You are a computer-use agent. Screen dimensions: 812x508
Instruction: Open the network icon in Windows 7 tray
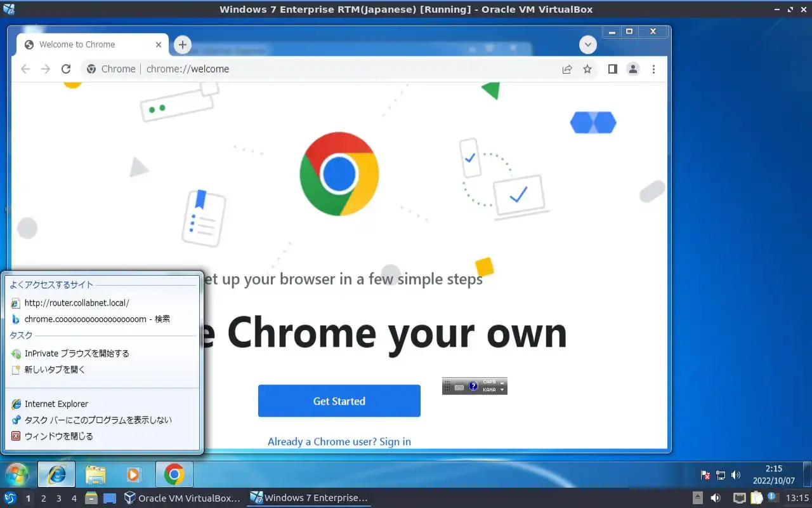(721, 475)
